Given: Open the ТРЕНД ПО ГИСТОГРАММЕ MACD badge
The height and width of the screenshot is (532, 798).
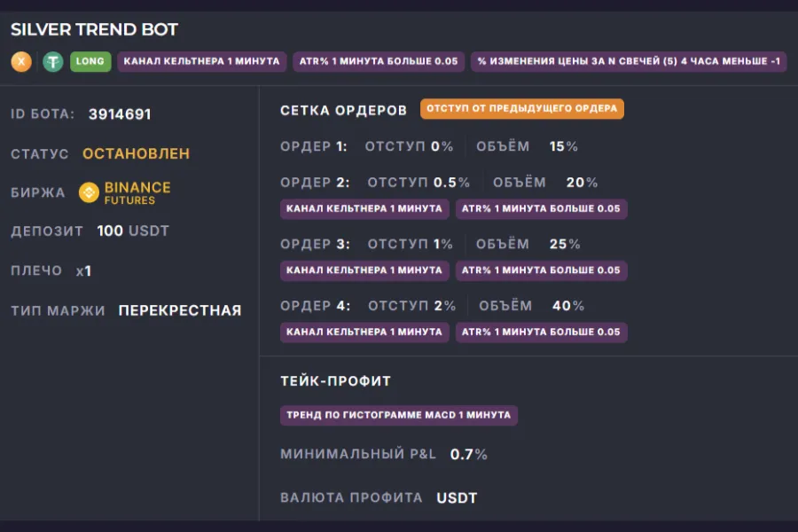Looking at the screenshot, I should (x=399, y=415).
